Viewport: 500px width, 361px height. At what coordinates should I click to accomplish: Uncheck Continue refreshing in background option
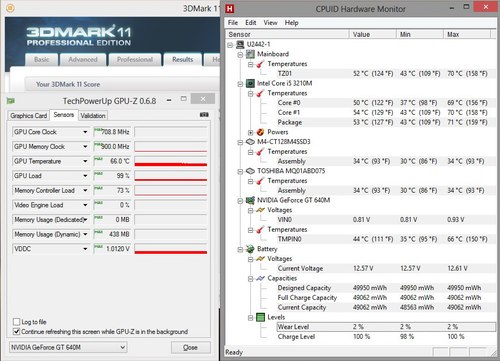tap(16, 332)
